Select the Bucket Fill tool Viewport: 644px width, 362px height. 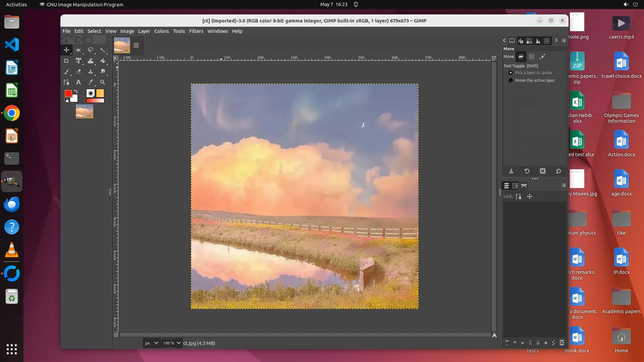[103, 61]
